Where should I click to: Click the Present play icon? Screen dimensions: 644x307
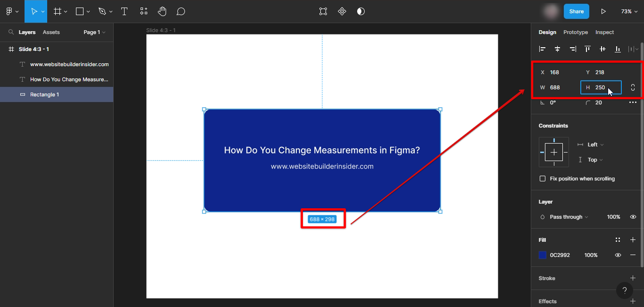(603, 11)
